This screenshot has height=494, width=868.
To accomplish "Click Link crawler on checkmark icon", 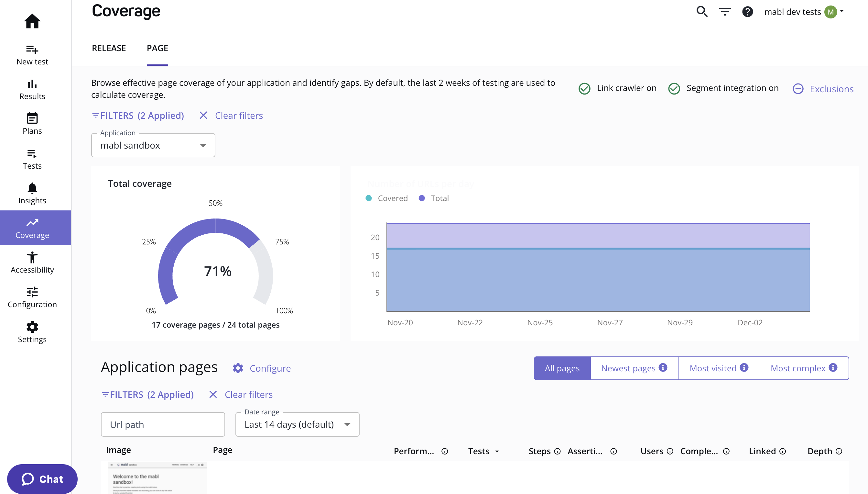I will 584,89.
